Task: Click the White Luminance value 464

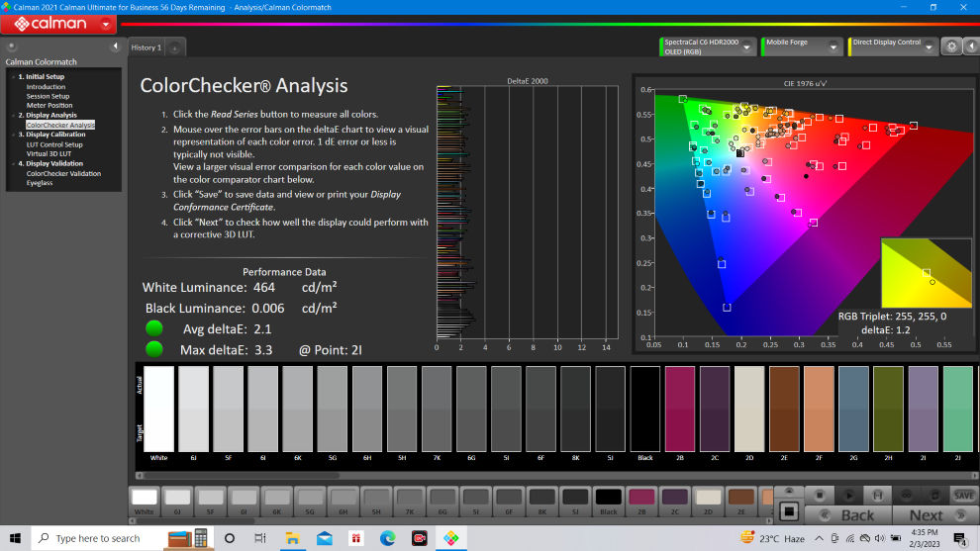Action: [x=263, y=287]
